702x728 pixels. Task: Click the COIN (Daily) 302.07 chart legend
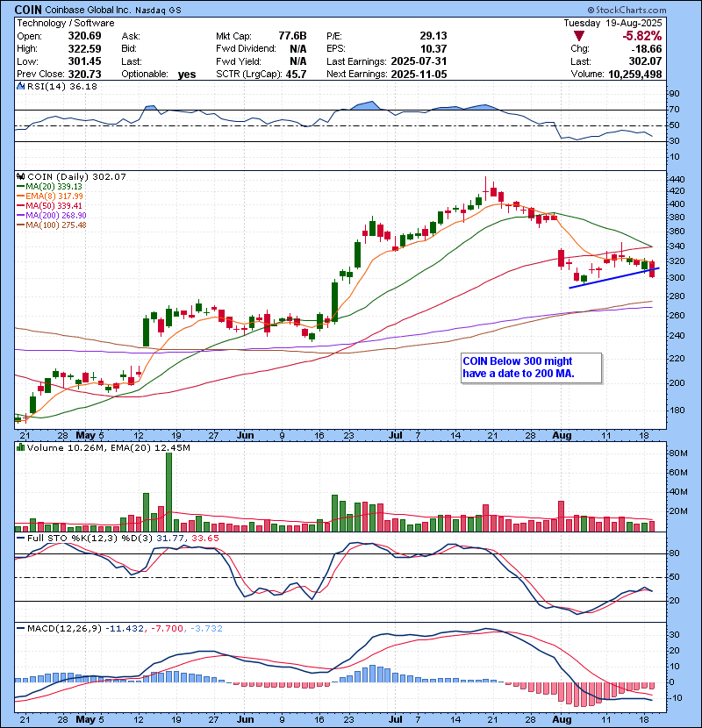[76, 177]
